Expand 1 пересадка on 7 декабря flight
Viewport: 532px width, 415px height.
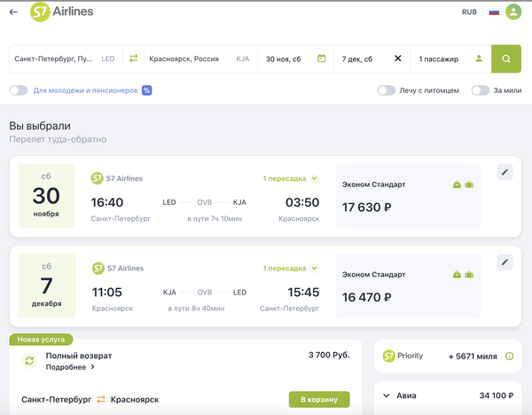coord(291,268)
